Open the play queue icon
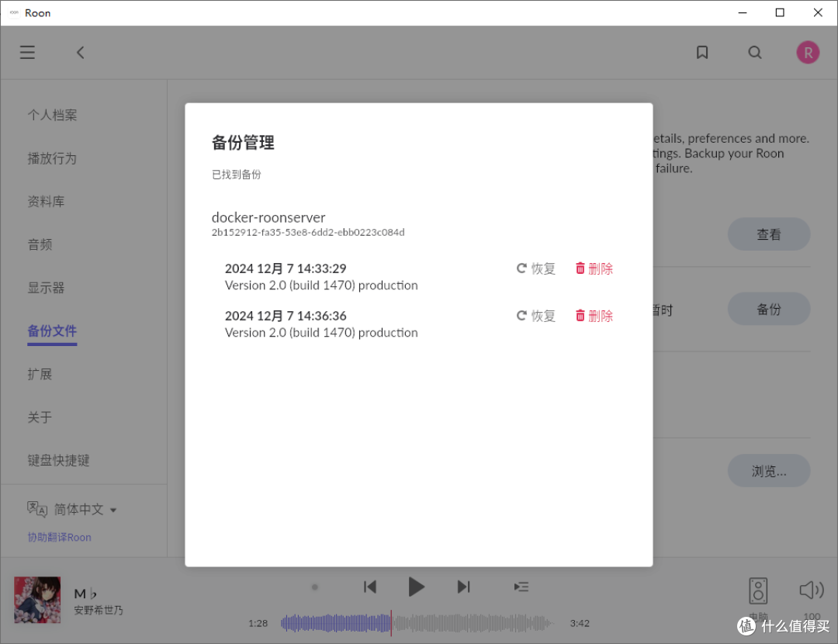Screen dimensions: 838x644 coord(520,587)
